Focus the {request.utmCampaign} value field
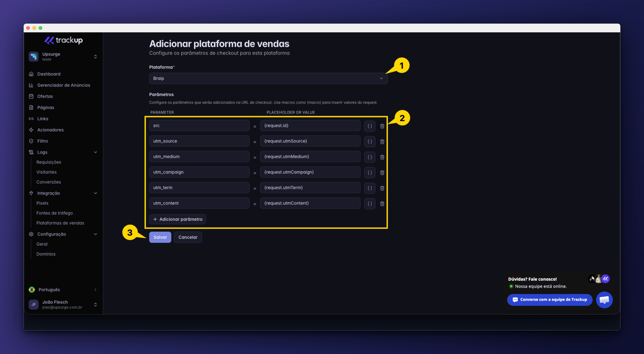 (310, 172)
